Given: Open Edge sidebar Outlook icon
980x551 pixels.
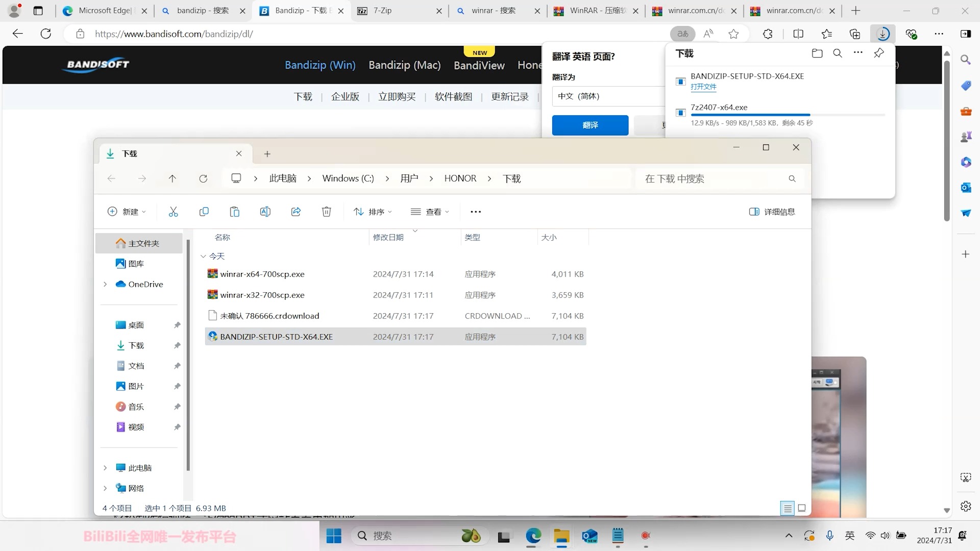Looking at the screenshot, I should click(966, 187).
